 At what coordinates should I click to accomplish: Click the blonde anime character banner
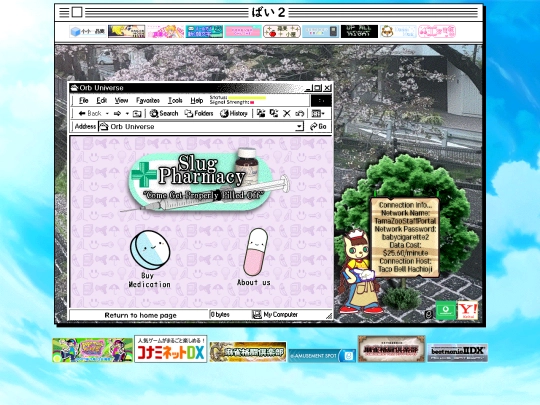[126, 32]
